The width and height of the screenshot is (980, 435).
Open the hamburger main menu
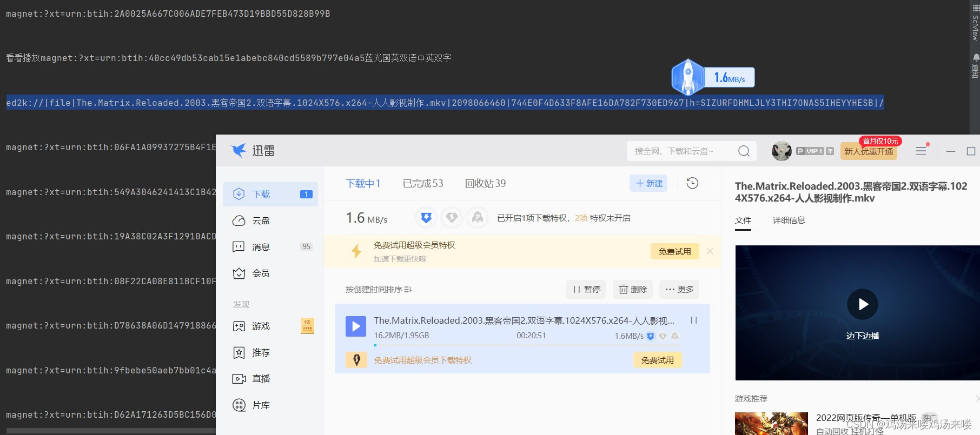point(921,151)
